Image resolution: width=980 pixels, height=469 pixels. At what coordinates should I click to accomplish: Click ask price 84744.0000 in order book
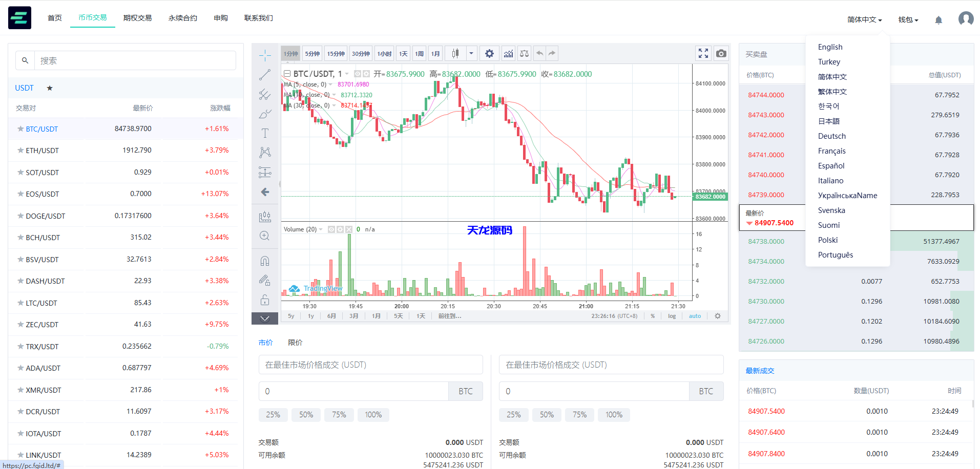766,95
